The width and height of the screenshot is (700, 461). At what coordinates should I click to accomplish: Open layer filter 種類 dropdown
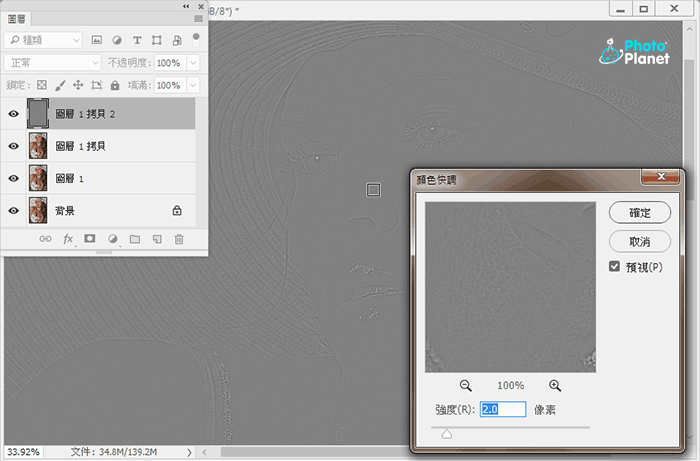click(x=43, y=40)
